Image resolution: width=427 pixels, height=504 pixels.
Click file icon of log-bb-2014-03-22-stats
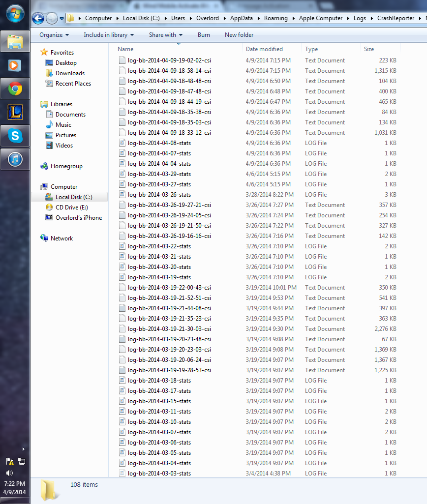point(122,246)
